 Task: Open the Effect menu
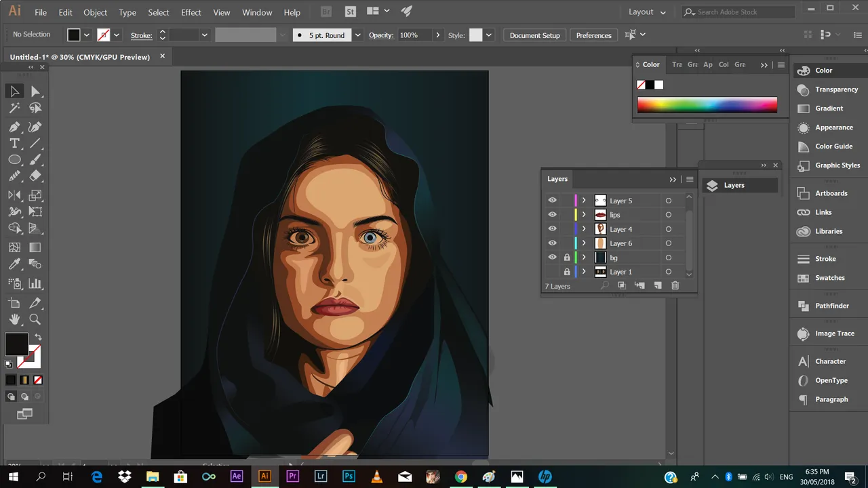(191, 12)
